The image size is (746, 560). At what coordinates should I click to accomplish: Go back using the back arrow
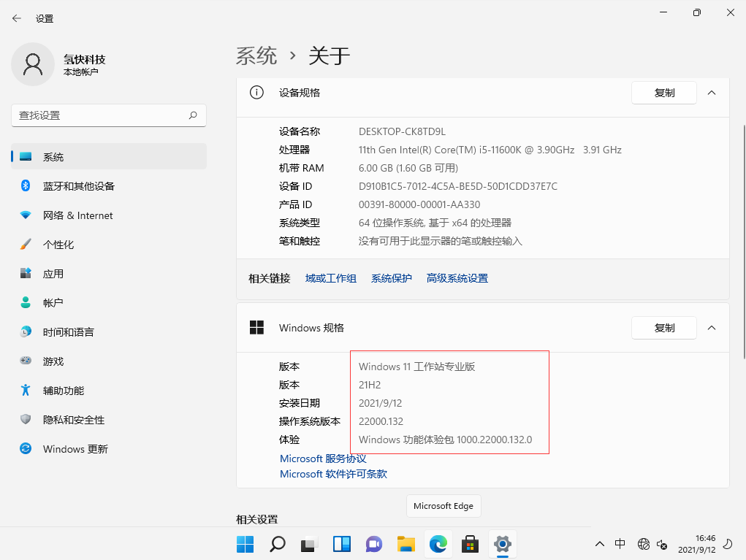coord(17,18)
